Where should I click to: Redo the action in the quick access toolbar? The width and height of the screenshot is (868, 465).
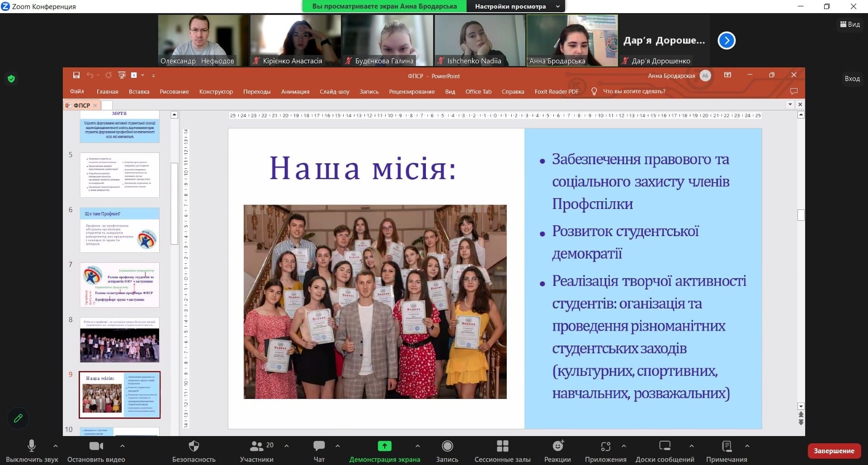[x=108, y=75]
